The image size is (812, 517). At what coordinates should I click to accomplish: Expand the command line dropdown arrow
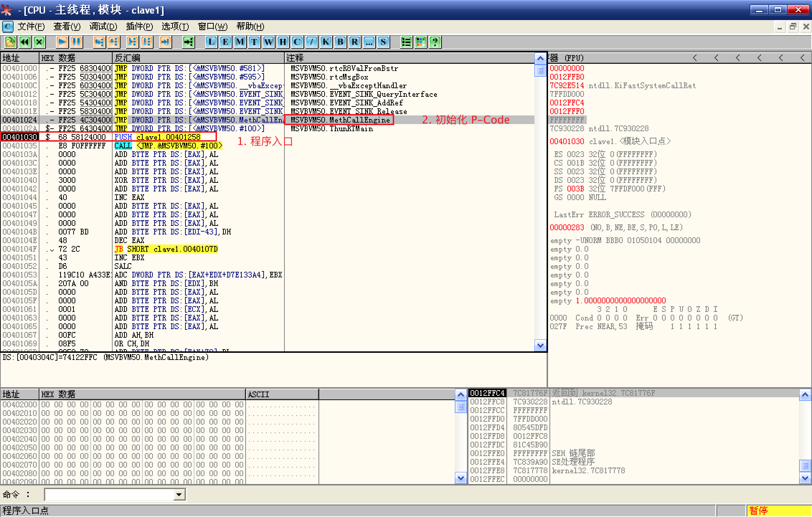(x=179, y=495)
